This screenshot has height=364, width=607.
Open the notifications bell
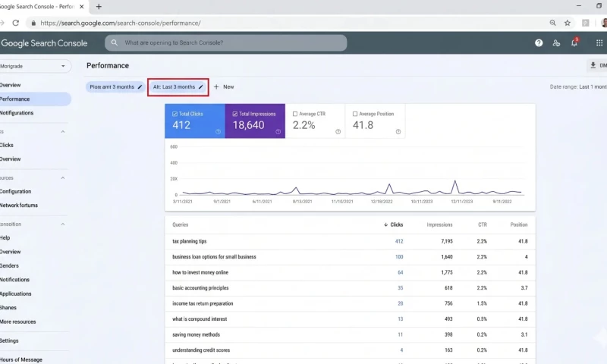(574, 42)
